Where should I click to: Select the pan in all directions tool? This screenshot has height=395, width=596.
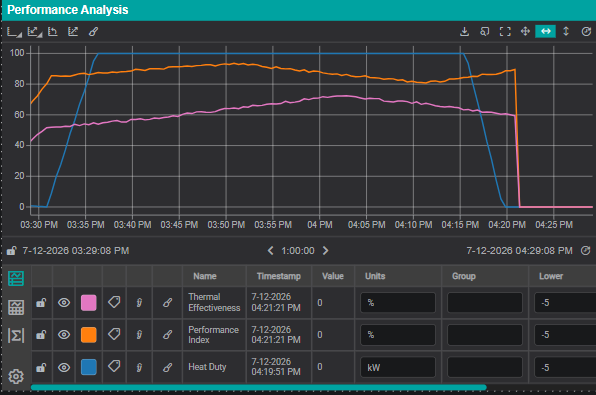(525, 32)
